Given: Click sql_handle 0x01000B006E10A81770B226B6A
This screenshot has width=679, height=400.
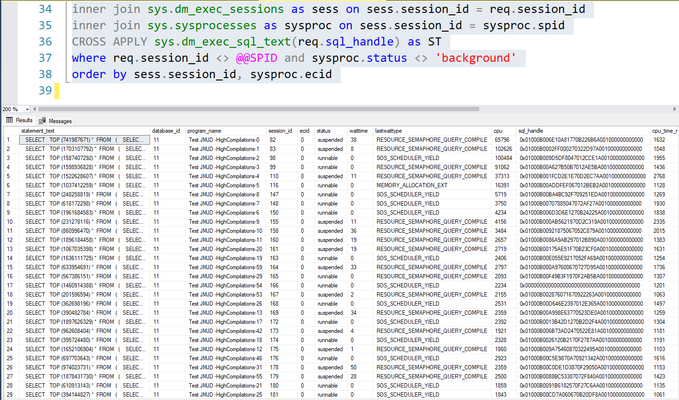Looking at the screenshot, I should pos(581,140).
